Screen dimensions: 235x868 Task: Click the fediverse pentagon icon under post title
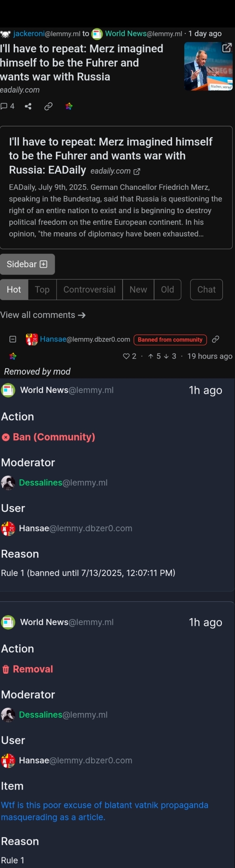click(x=69, y=106)
